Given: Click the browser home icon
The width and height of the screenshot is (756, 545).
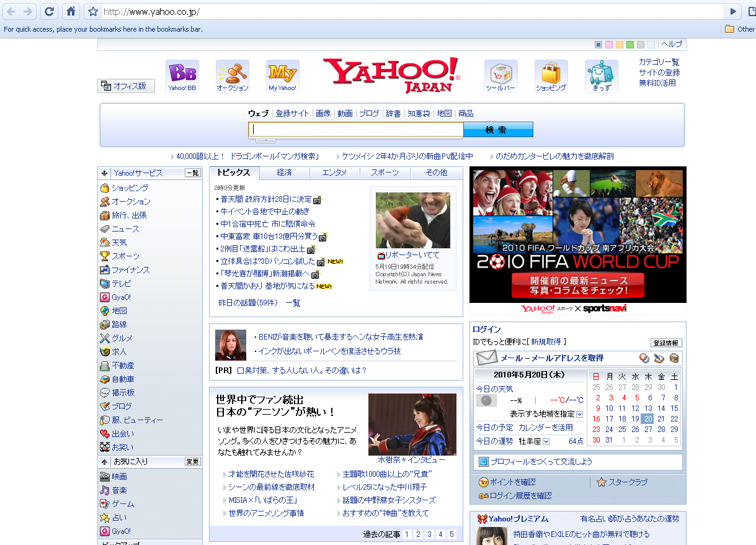Looking at the screenshot, I should [71, 11].
